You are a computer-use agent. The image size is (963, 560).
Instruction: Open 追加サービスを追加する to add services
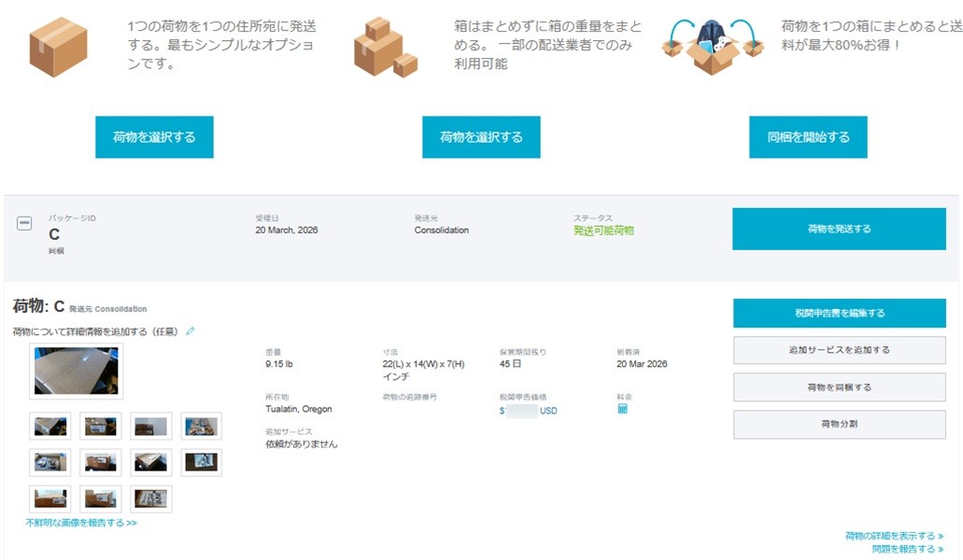pyautogui.click(x=839, y=350)
